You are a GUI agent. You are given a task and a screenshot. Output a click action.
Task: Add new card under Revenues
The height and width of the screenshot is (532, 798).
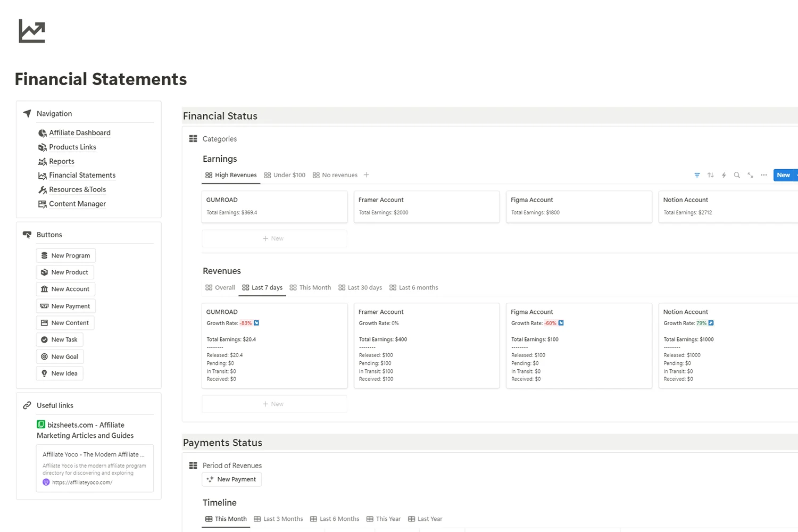pyautogui.click(x=275, y=404)
